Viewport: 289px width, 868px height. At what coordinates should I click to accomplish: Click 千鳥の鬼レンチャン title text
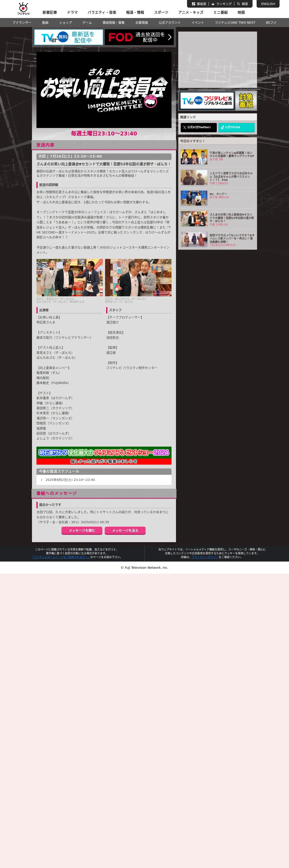(x=232, y=154)
